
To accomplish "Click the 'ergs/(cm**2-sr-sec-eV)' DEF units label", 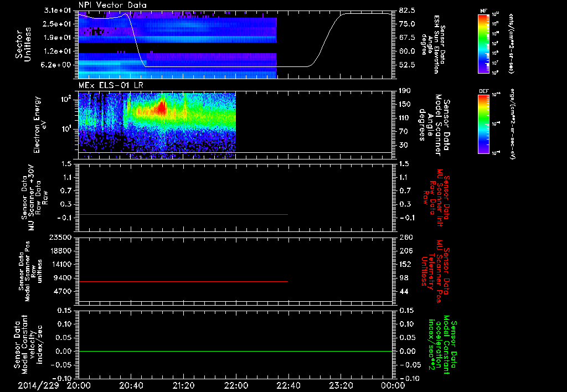I will (512, 124).
